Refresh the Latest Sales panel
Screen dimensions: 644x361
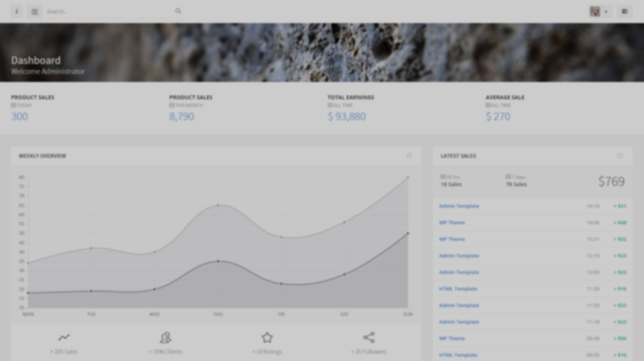[x=620, y=155]
